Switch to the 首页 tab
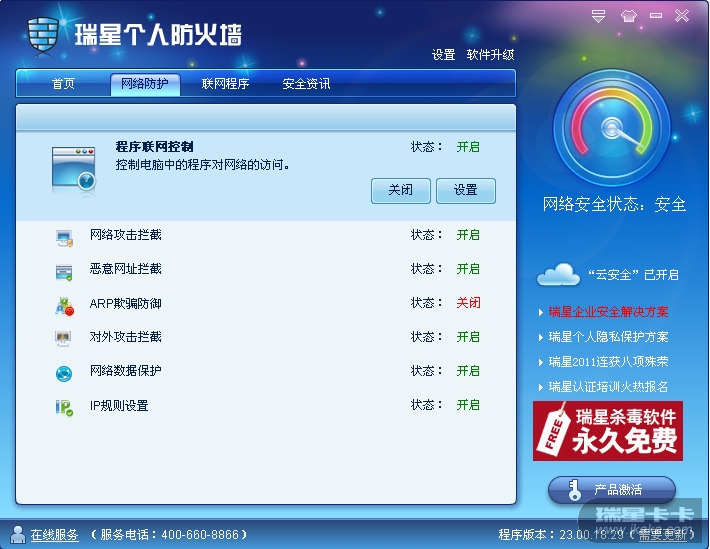The width and height of the screenshot is (710, 549). [x=63, y=84]
